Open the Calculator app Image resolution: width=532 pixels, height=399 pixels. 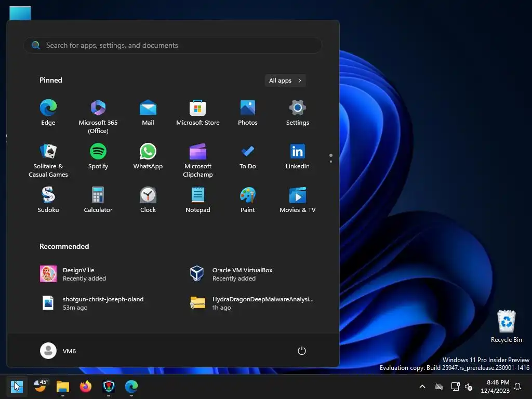click(98, 200)
